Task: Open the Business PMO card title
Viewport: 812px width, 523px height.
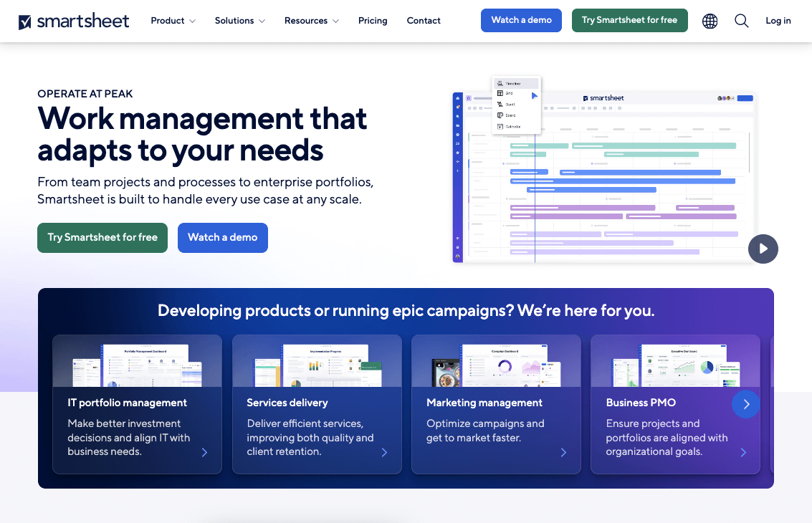Action: [x=641, y=403]
